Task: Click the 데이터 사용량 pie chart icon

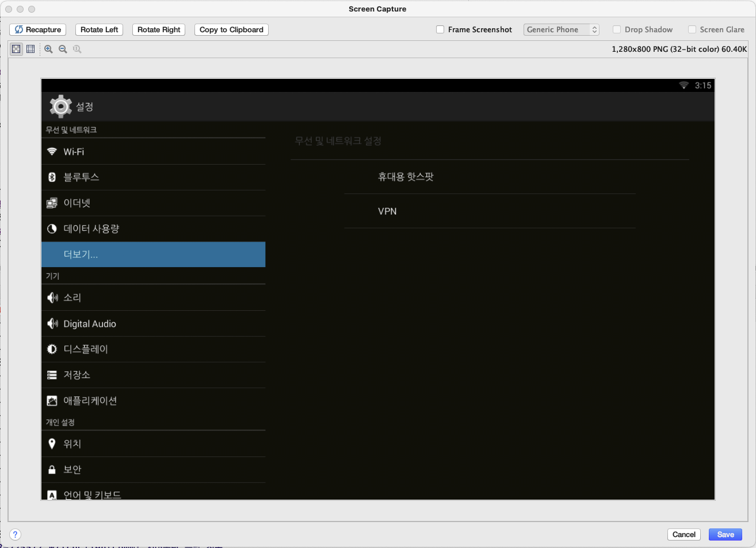Action: click(x=52, y=229)
